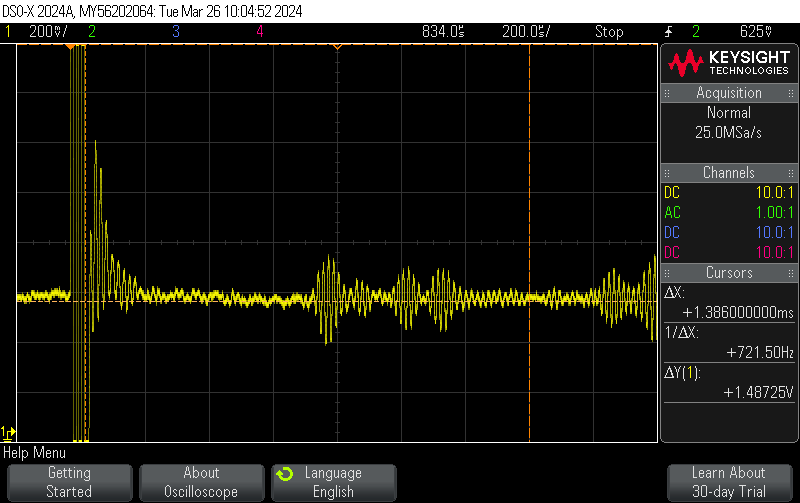Open the Acquisition panel header
This screenshot has height=503, width=800.
pos(728,93)
